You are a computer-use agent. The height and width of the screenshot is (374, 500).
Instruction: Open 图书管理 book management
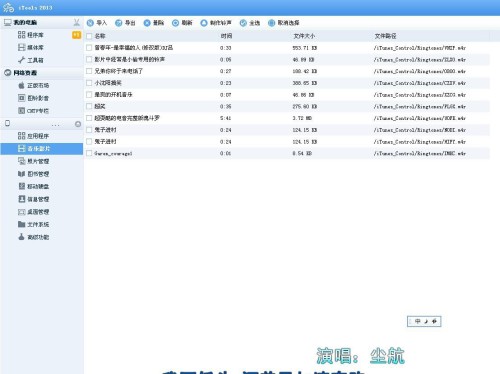click(33, 174)
